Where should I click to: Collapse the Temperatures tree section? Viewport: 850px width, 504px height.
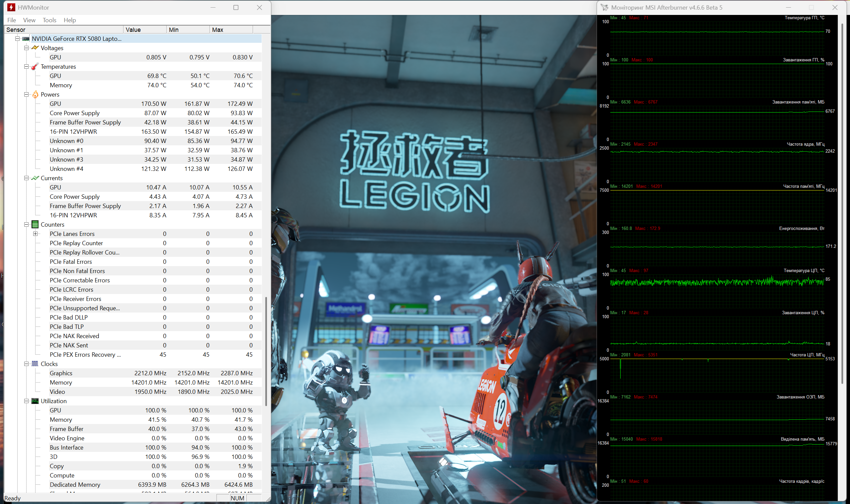26,67
